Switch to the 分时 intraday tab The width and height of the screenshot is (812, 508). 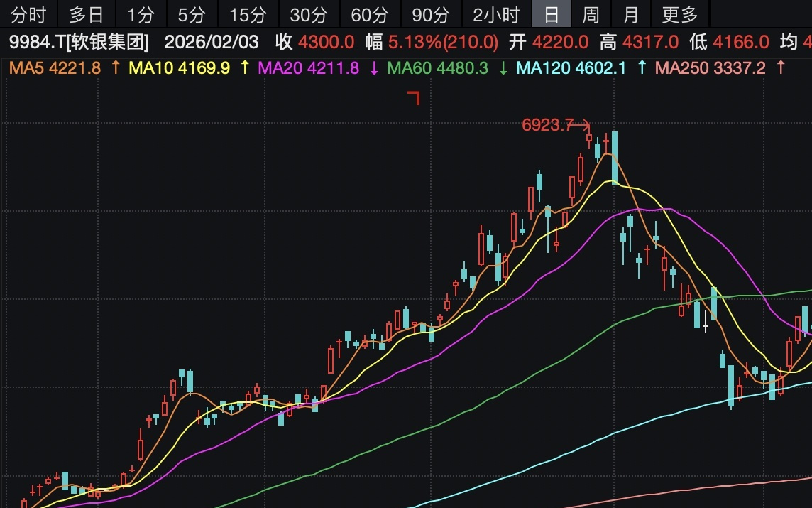point(28,14)
